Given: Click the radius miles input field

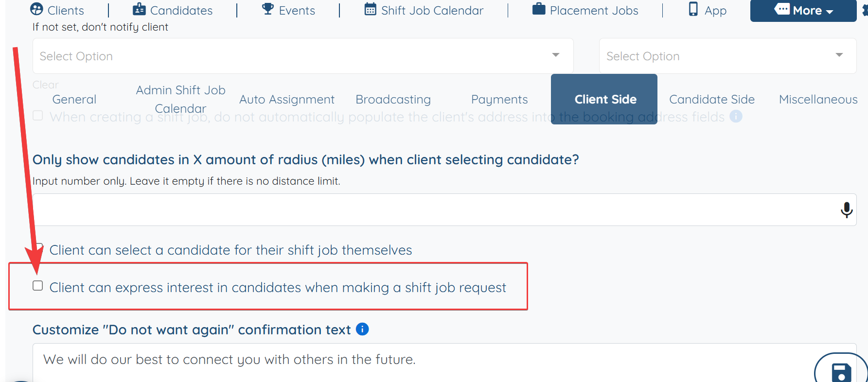Looking at the screenshot, I should pyautogui.click(x=444, y=210).
